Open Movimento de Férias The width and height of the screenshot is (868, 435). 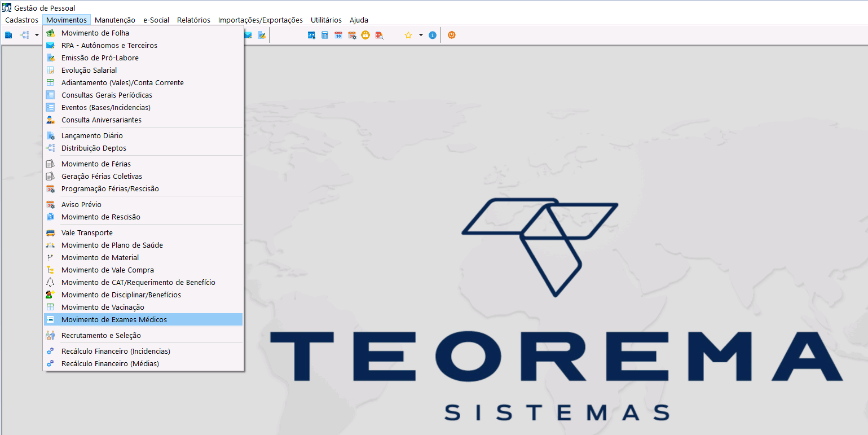(143, 164)
